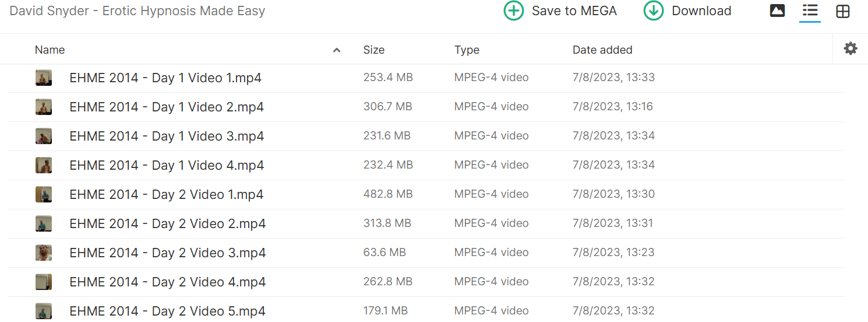Image resolution: width=868 pixels, height=322 pixels.
Task: Click thumbnail of Day 2 Video 2
Action: tap(44, 223)
